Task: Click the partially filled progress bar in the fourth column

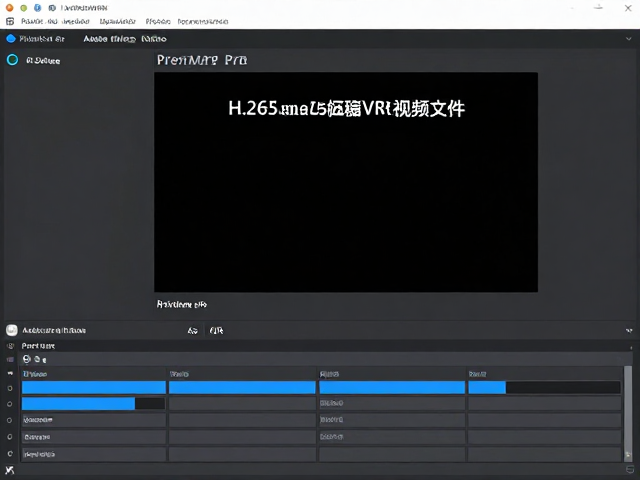Action: 544,387
